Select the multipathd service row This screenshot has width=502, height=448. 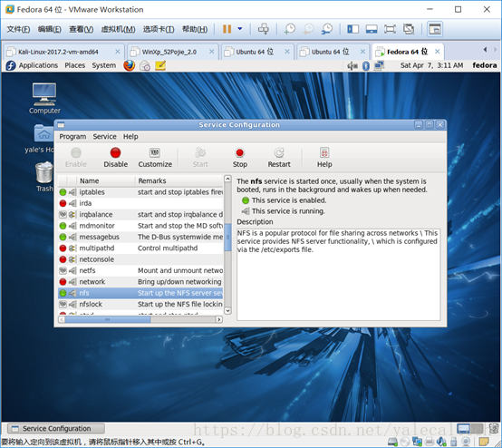140,248
